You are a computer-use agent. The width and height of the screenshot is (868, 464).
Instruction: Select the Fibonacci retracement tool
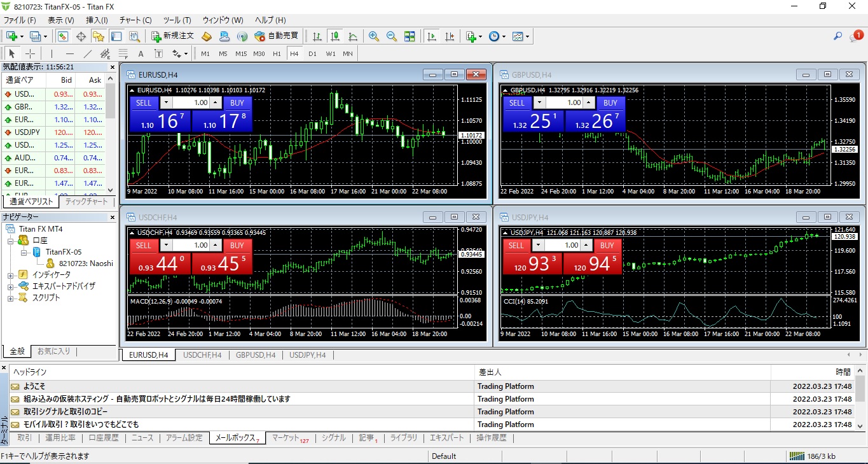(123, 53)
